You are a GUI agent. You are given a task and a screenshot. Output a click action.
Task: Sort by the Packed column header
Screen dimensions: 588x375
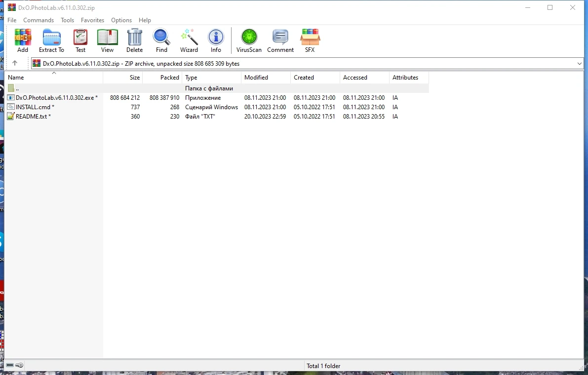click(162, 78)
